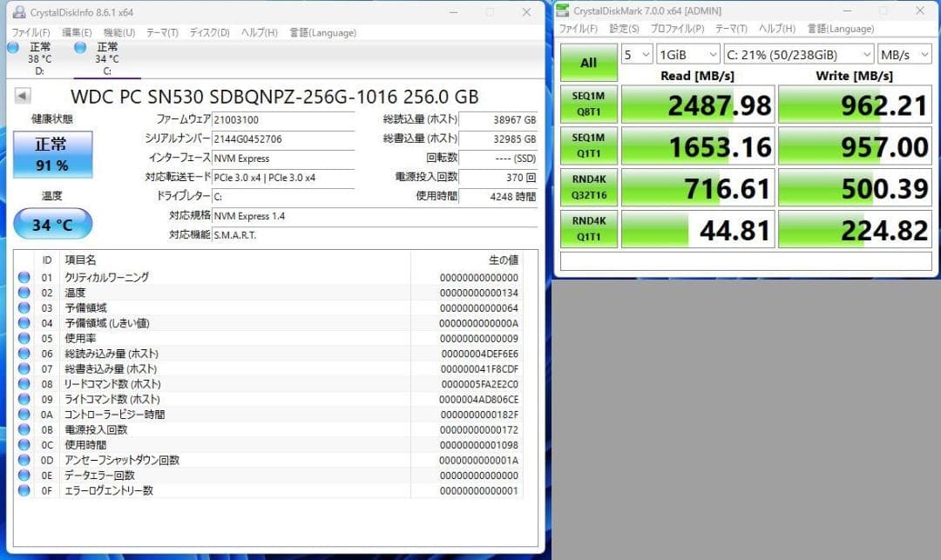Click the back arrow icon in CrystalDiskInfo
941x560 pixels.
point(21,95)
